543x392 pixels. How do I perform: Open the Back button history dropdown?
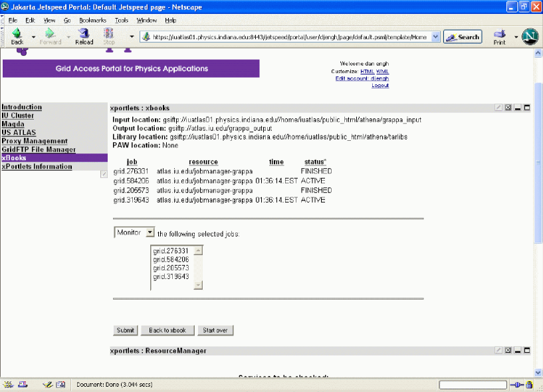[34, 37]
